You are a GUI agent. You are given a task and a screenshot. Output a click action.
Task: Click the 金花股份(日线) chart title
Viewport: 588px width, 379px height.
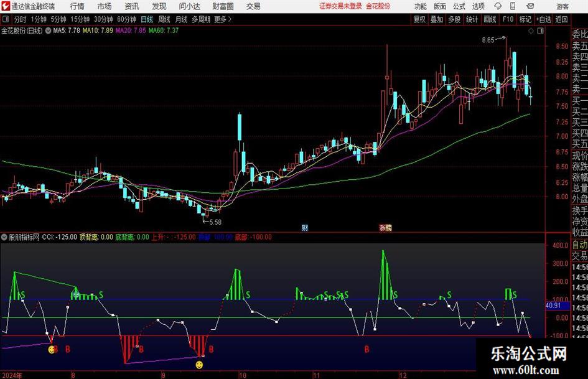[x=22, y=30]
